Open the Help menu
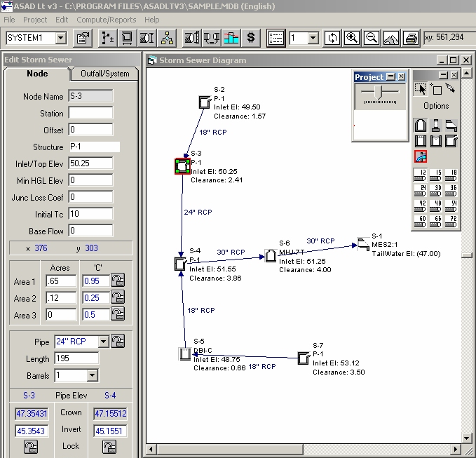The height and width of the screenshot is (458, 476). click(152, 20)
